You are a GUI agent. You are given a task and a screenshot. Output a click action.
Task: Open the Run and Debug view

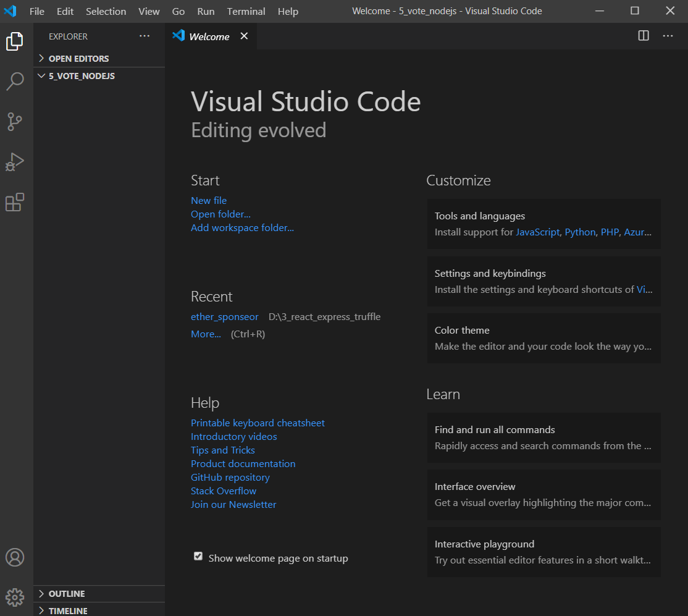tap(15, 162)
